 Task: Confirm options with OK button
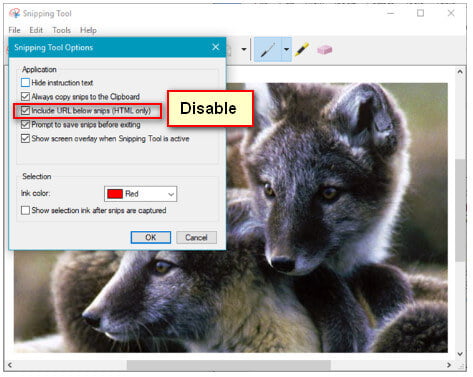click(151, 237)
